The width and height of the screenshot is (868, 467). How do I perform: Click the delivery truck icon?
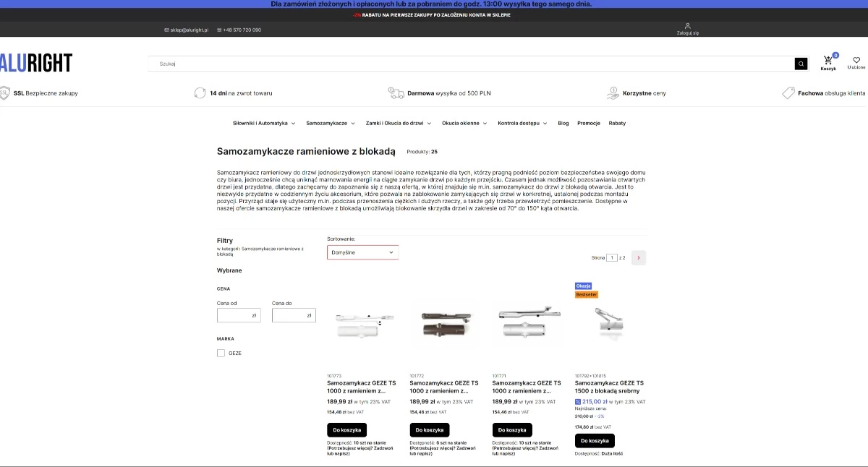coord(396,93)
